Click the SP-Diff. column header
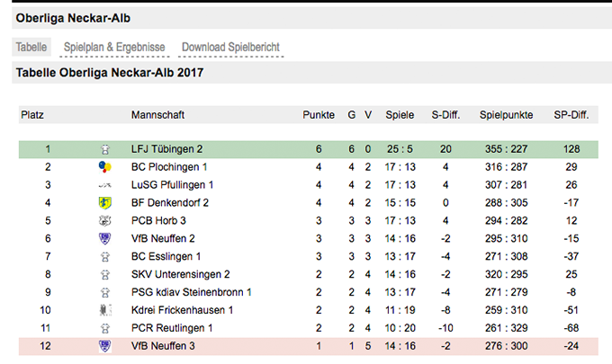Viewport: 612px width, 364px height. (x=571, y=115)
